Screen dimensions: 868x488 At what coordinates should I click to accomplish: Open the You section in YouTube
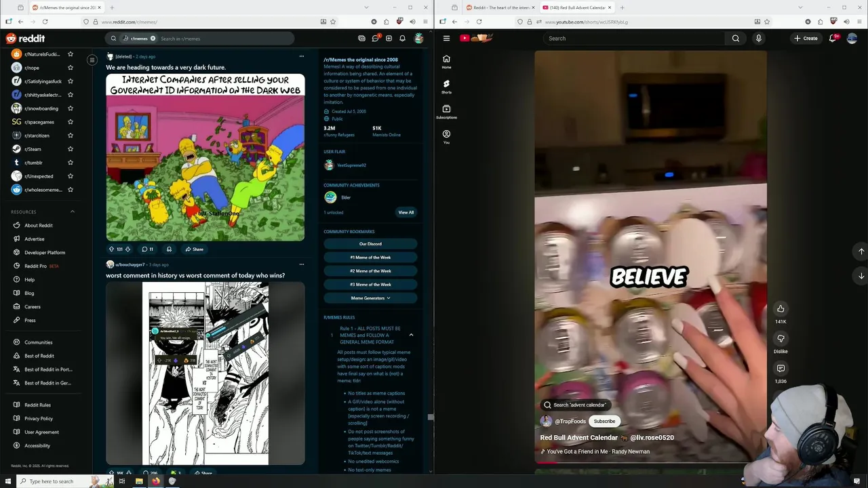pyautogui.click(x=446, y=137)
